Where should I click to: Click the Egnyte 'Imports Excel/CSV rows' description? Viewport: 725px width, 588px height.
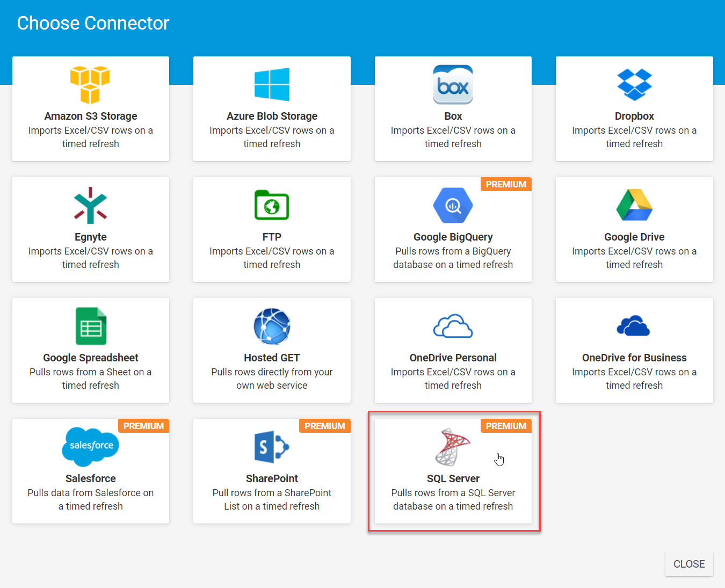(91, 258)
